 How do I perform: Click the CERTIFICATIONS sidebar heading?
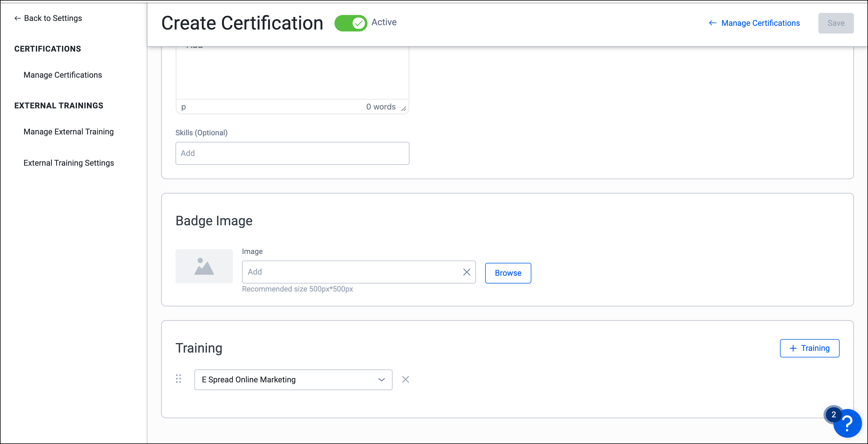[x=48, y=49]
